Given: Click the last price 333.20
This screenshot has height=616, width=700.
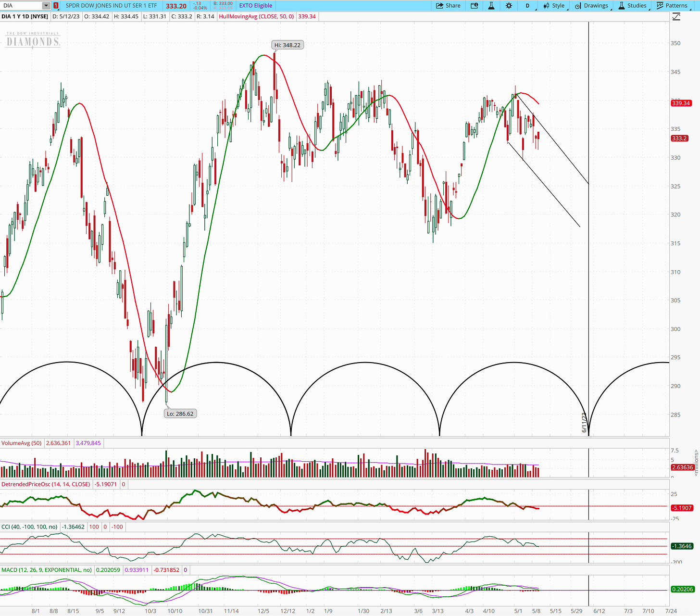Looking at the screenshot, I should [x=176, y=6].
